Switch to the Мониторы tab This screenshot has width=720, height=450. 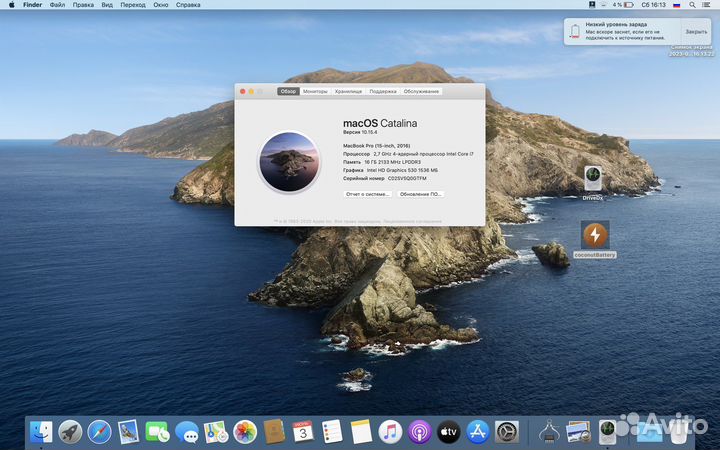click(x=315, y=91)
